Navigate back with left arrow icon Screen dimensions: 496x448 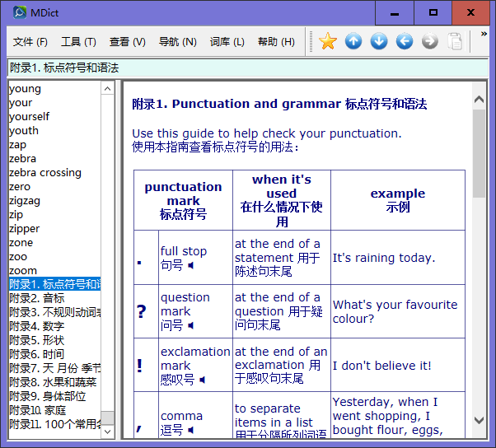[405, 41]
